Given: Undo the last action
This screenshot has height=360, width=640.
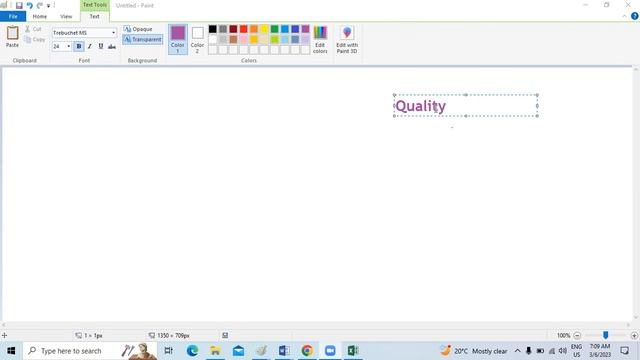Looking at the screenshot, I should coord(29,5).
